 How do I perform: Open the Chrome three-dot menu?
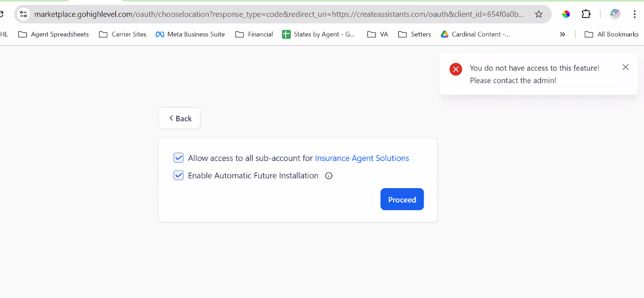point(635,14)
